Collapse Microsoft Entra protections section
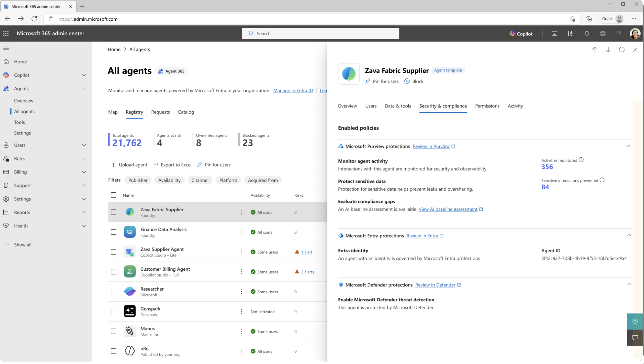This screenshot has width=644, height=364. click(x=629, y=236)
